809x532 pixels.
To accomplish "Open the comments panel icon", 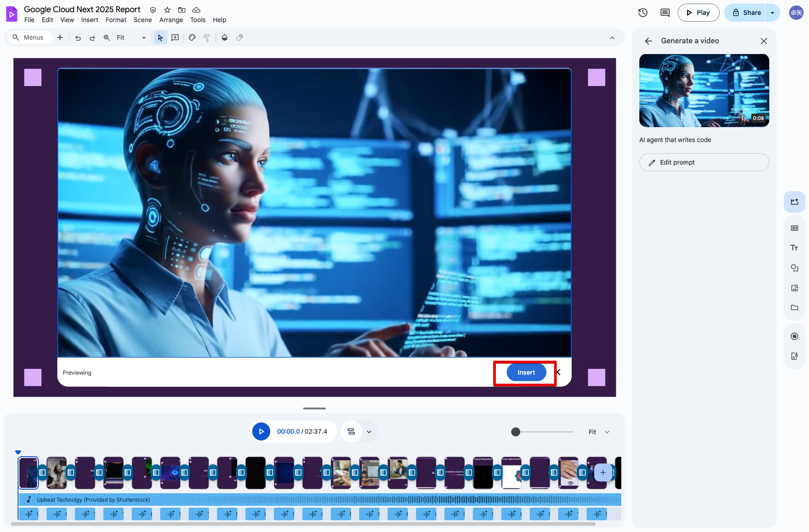I will [x=665, y=13].
